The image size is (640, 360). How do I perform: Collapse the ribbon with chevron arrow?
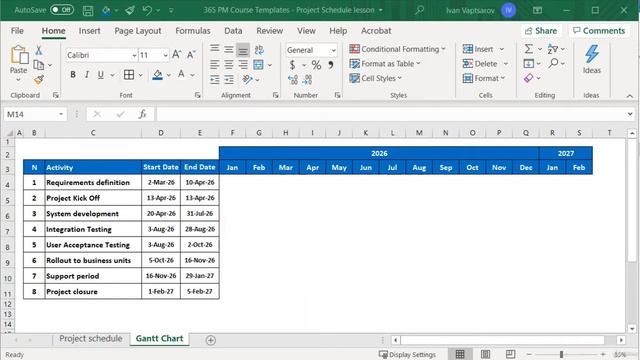(630, 96)
